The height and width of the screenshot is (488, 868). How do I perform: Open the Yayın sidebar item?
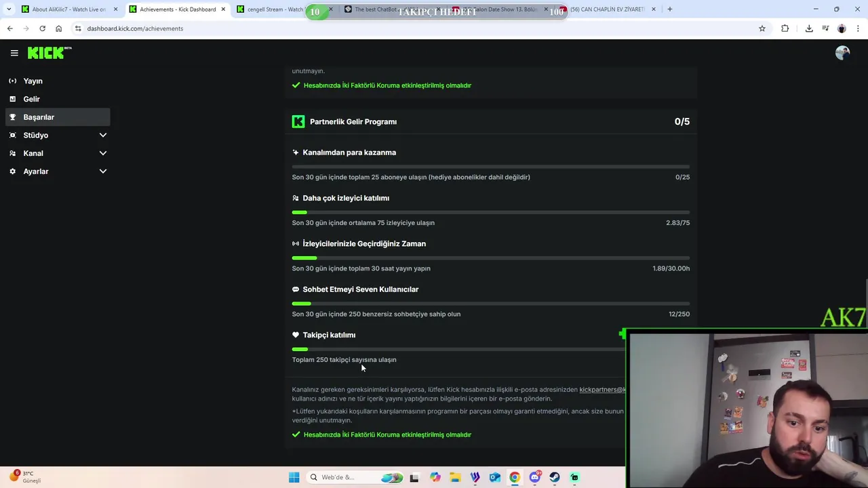click(x=58, y=81)
